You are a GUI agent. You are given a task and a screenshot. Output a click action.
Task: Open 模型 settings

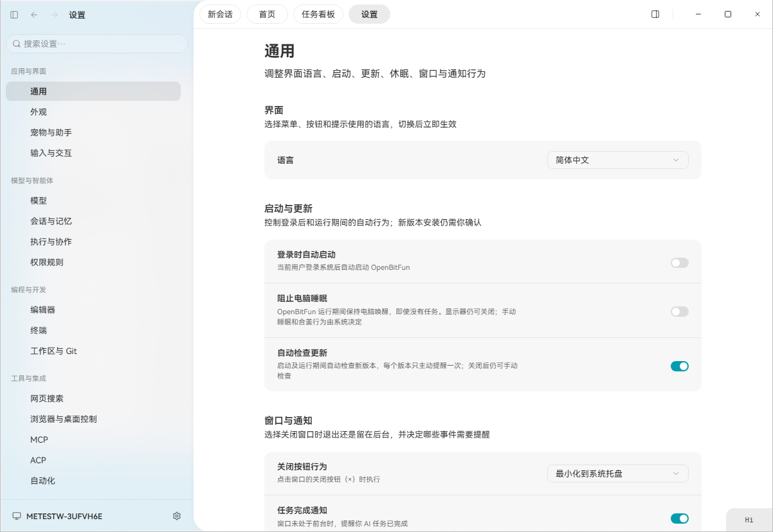(x=93, y=200)
